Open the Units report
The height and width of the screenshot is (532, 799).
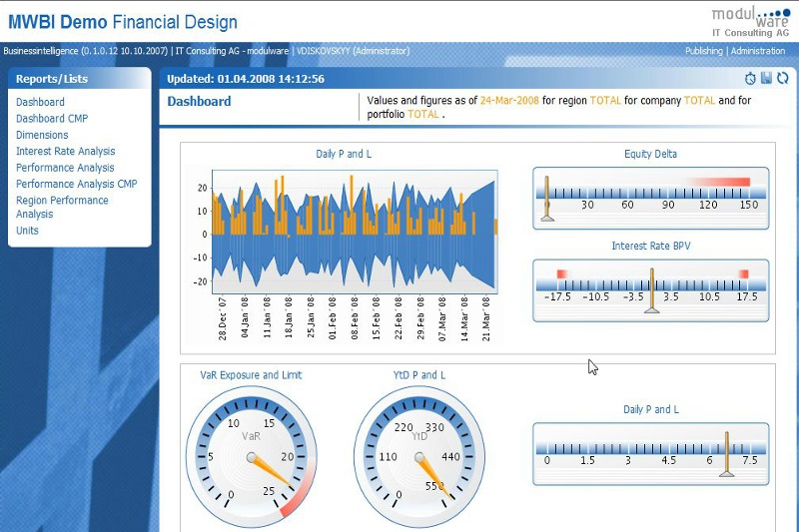pyautogui.click(x=27, y=231)
